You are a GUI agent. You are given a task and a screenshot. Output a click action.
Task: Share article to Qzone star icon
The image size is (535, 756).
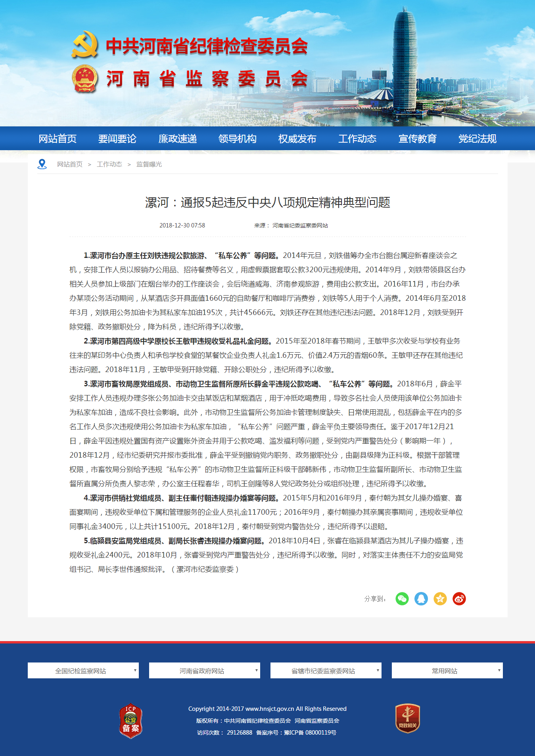(440, 598)
